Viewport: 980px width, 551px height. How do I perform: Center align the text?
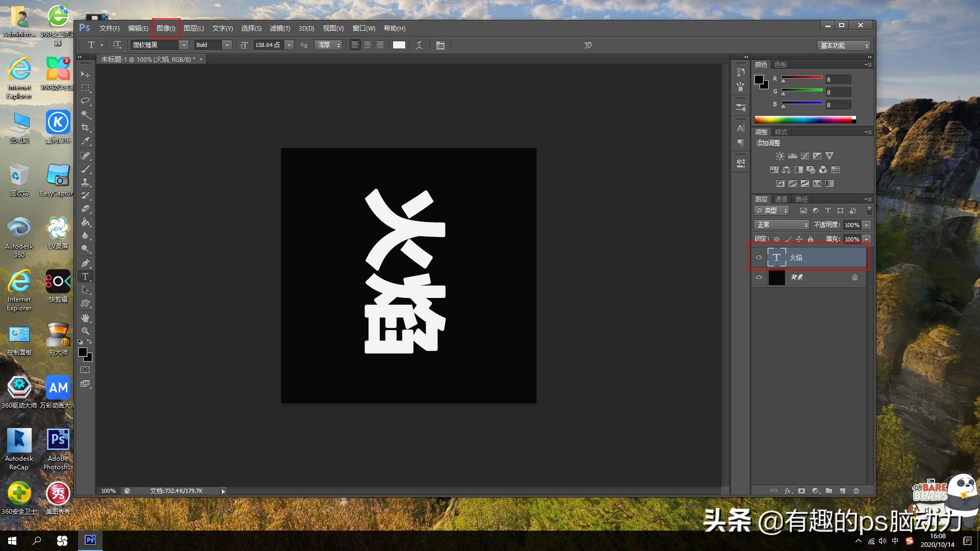click(367, 45)
